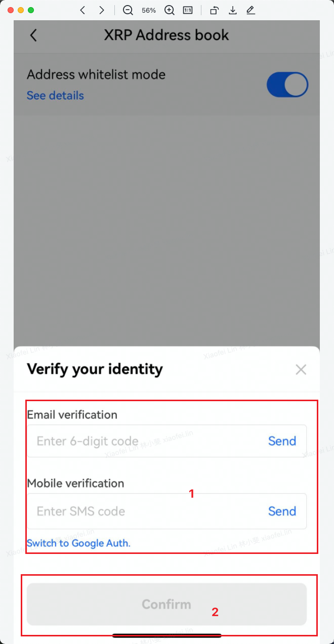Tap the back arrow beside XRP Address book
The height and width of the screenshot is (644, 334).
33,35
